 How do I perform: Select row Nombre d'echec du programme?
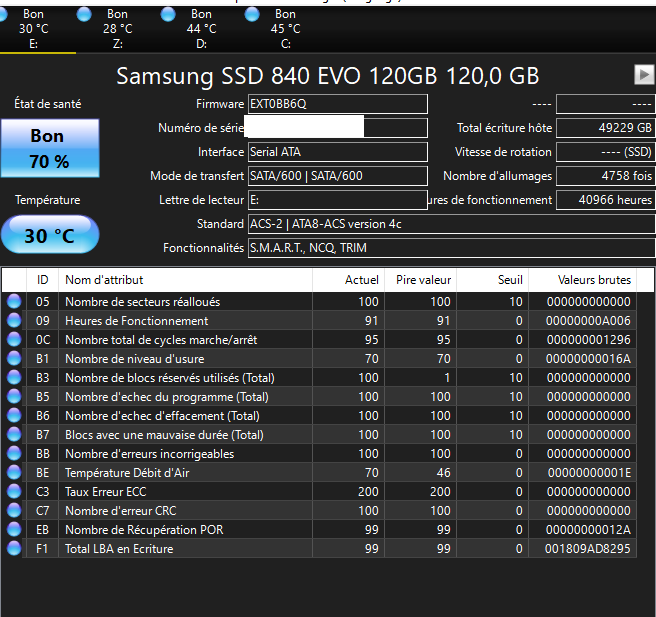click(319, 396)
